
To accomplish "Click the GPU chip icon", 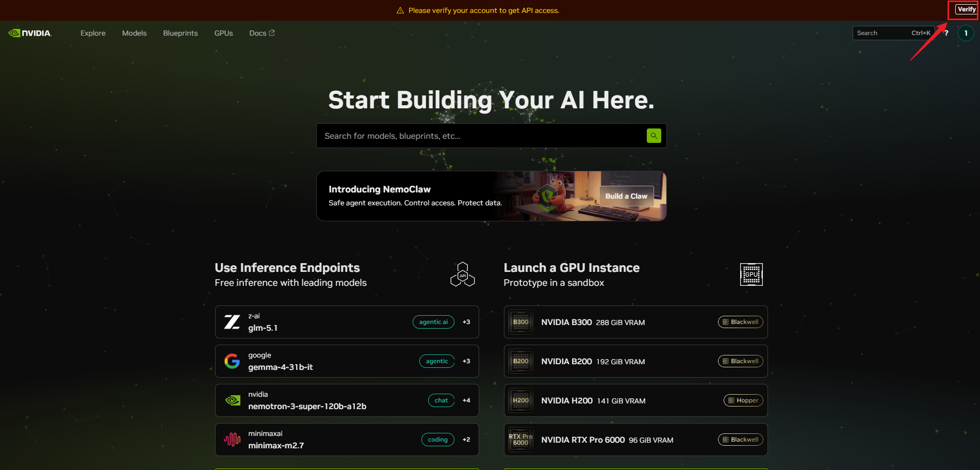I will [751, 274].
